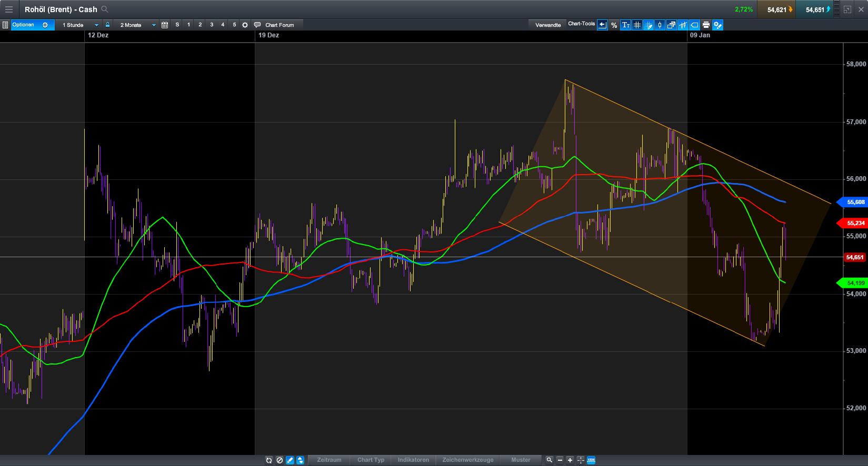Viewport: 868px width, 466px height.
Task: Zoom out with the minus button
Action: (x=560, y=460)
